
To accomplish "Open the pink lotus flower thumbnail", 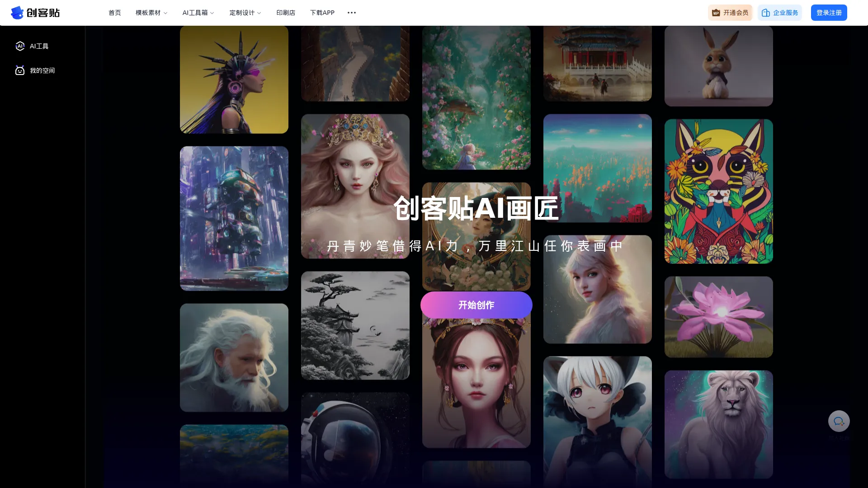I will click(719, 317).
